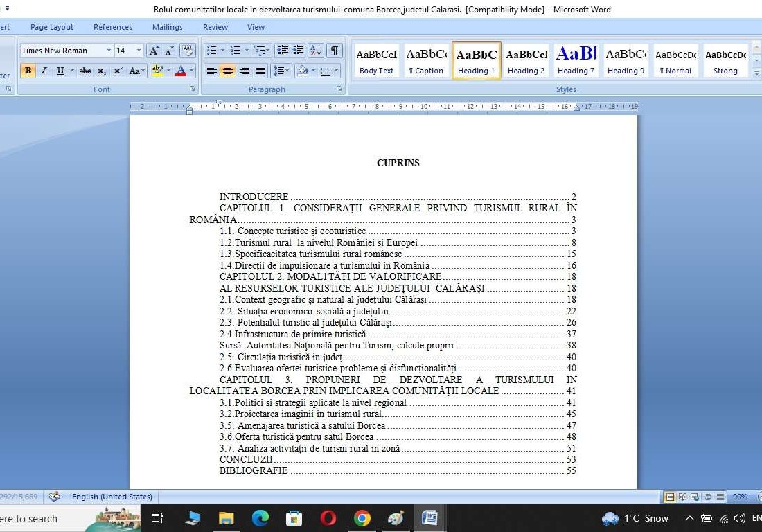Apply the Heading 2 style
The height and width of the screenshot is (532, 762).
526,60
